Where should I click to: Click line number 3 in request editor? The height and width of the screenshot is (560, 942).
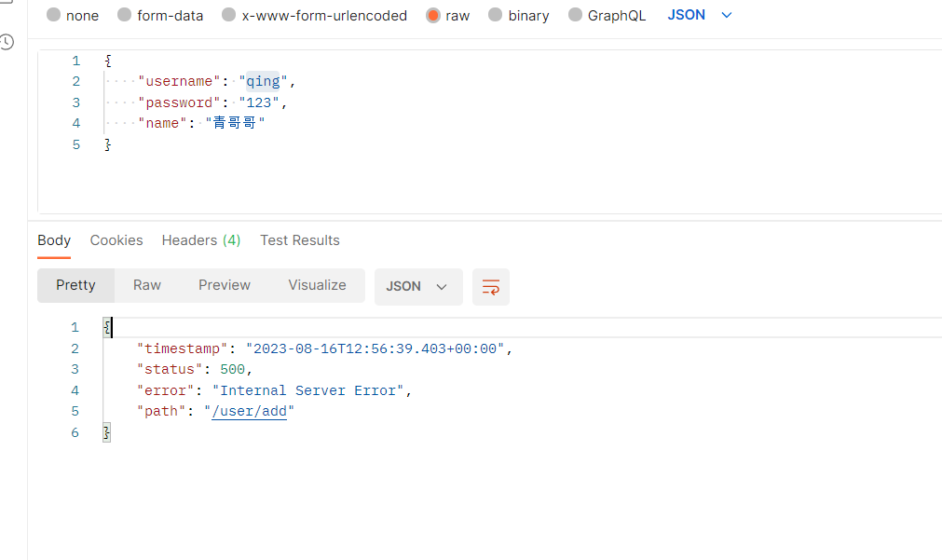point(76,102)
